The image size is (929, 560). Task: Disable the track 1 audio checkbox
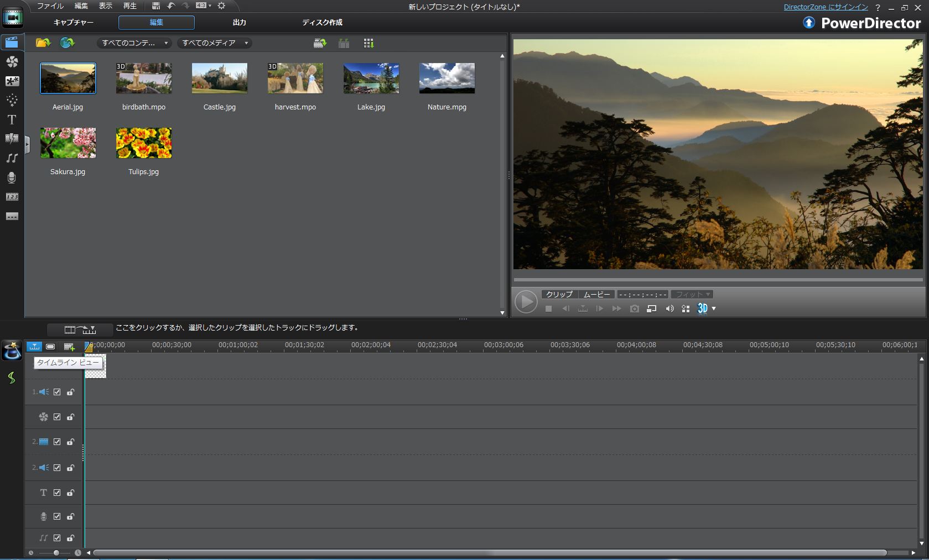[57, 392]
